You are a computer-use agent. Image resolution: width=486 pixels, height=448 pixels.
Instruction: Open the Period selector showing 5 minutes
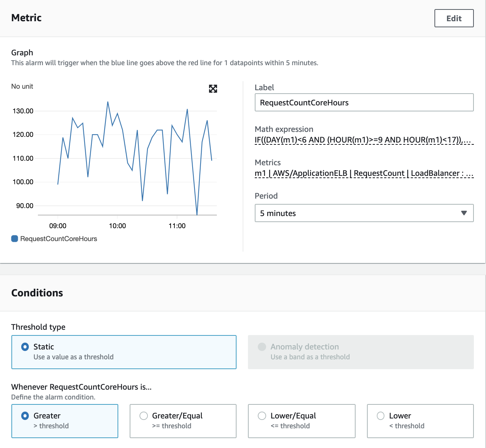tap(364, 213)
